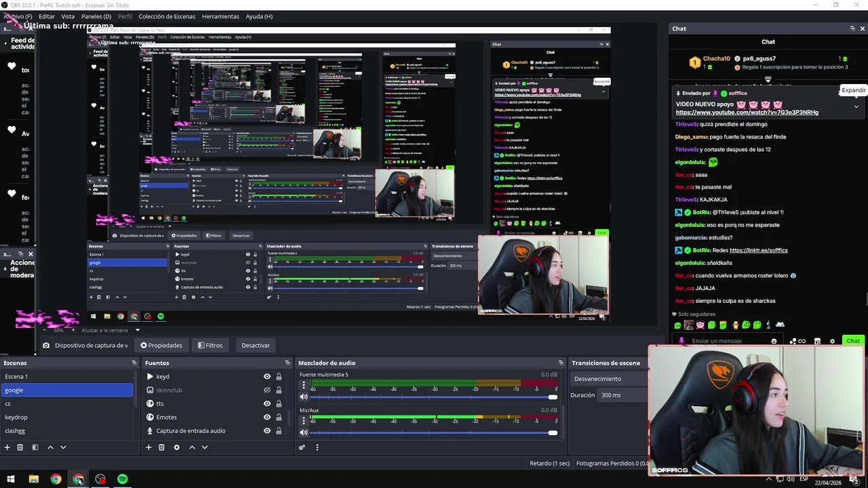Open audio mixer options three-dot menu
This screenshot has width=868, height=488.
317,447
